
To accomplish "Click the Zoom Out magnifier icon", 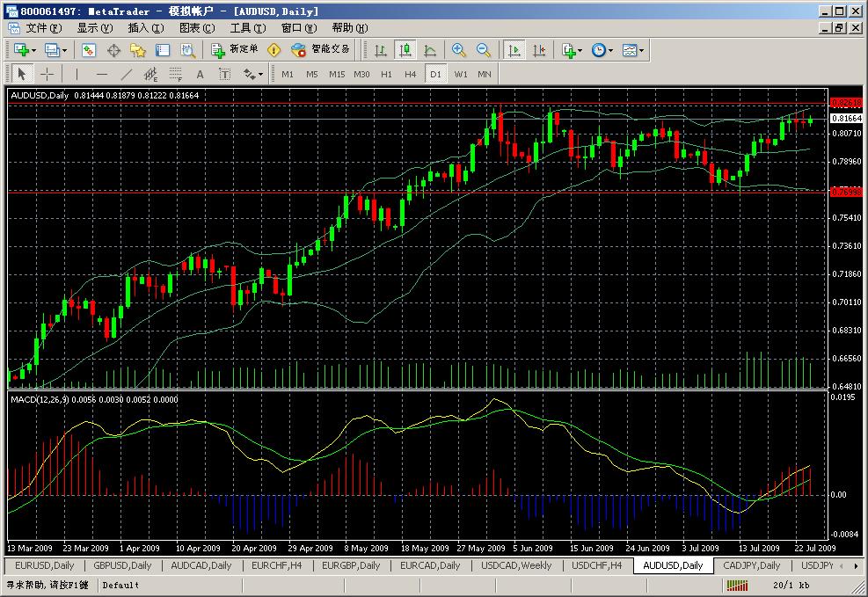I will tap(483, 50).
